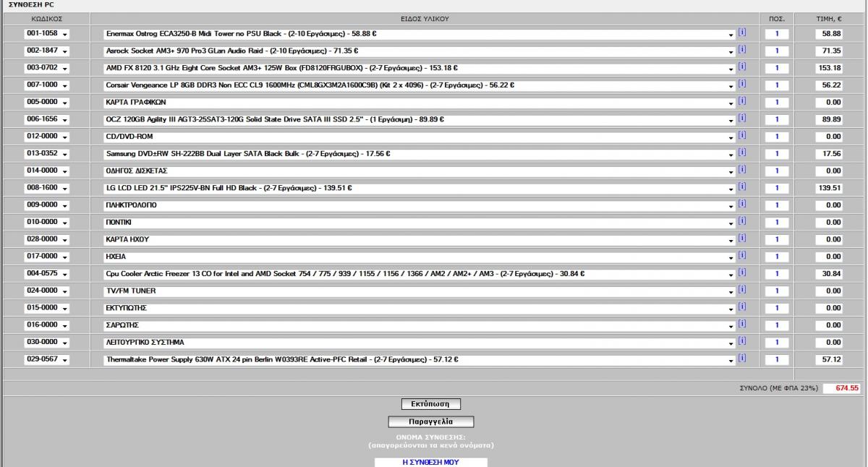Click info icon for ΚΑΡΤΑ ΓΡΑΦΙΚΩΝ row
Image resolution: width=868 pixels, height=467 pixels.
tap(741, 102)
